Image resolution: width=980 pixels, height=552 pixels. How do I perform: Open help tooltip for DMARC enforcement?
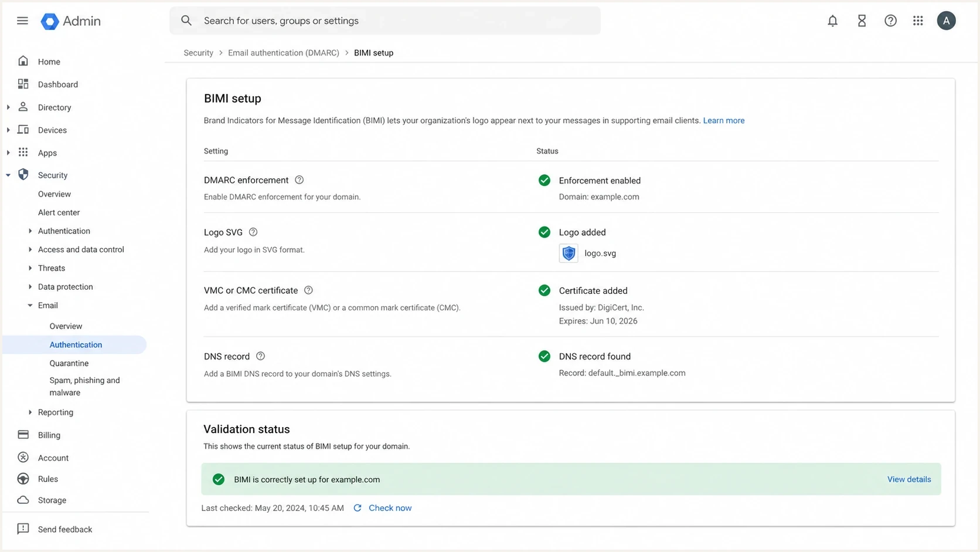coord(299,180)
